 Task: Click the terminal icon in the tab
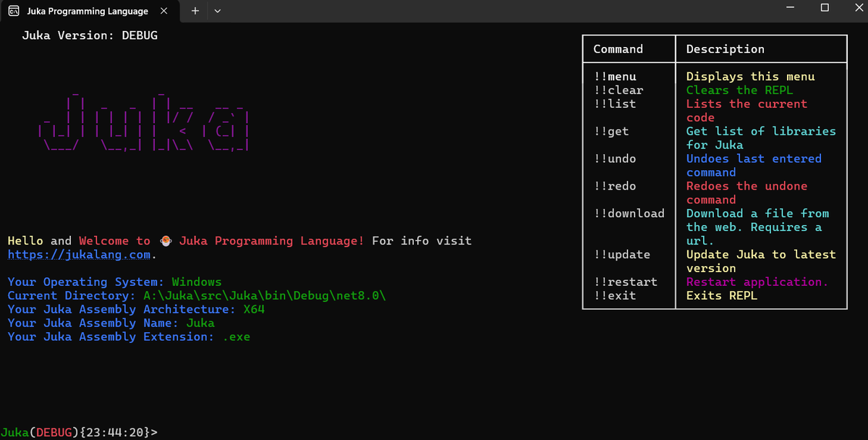[x=14, y=11]
